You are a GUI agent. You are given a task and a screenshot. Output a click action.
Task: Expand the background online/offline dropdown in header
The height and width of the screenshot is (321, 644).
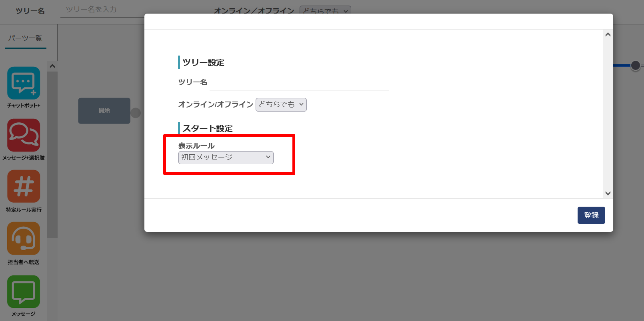point(325,10)
